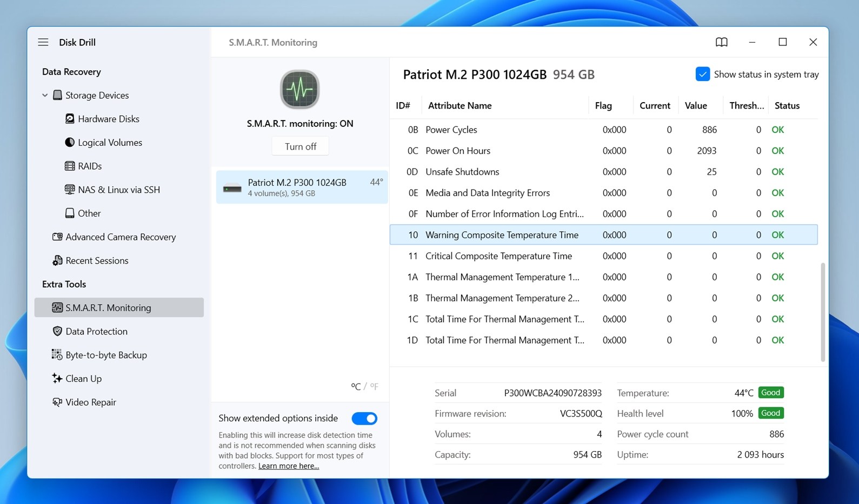Image resolution: width=859 pixels, height=504 pixels.
Task: Click the Storage Devices drive icon
Action: [57, 95]
